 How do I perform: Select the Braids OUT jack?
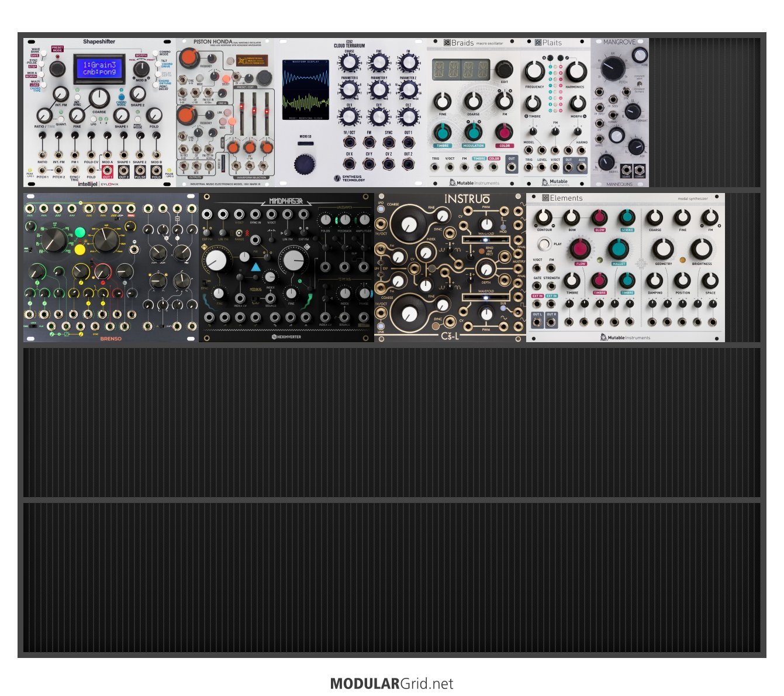tap(512, 167)
